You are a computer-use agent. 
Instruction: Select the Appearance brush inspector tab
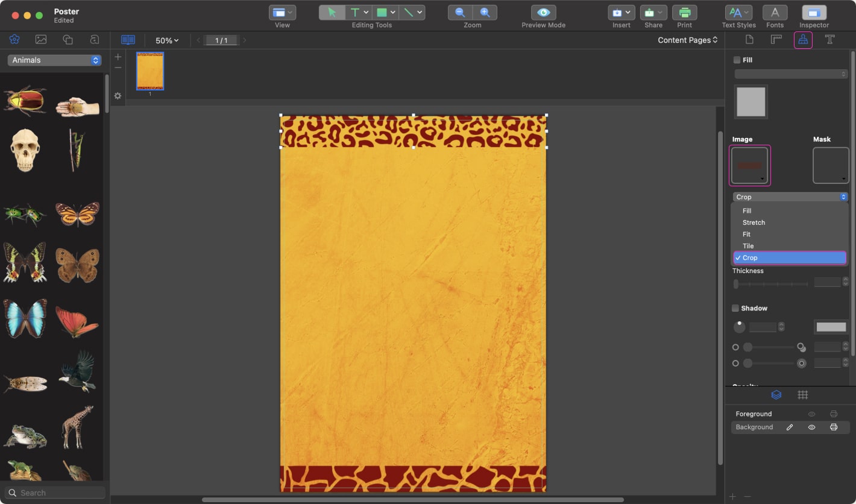[x=803, y=39]
